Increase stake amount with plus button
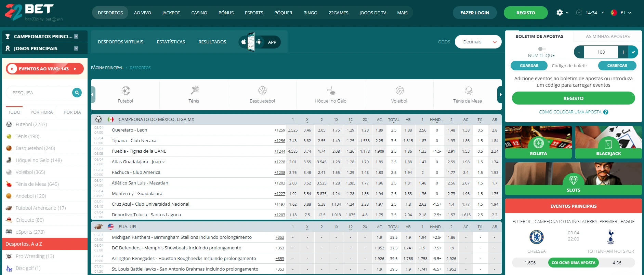 click(623, 52)
